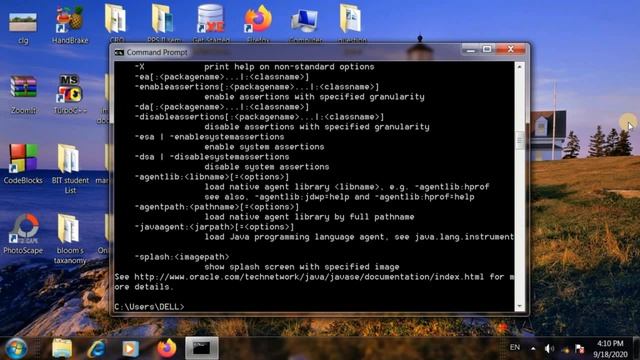Viewport: 640px width, 360px height.
Task: Click the -agentpath:<pathname> option line
Action: [x=217, y=207]
